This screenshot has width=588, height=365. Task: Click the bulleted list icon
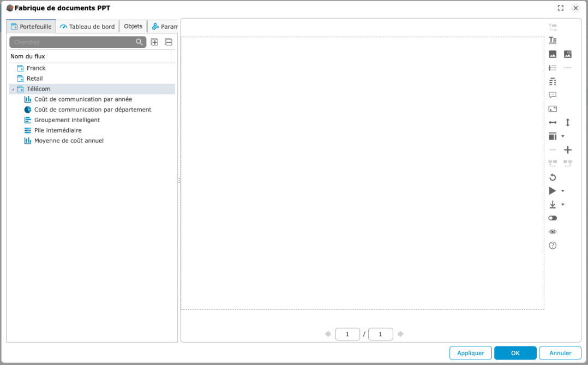tap(553, 68)
